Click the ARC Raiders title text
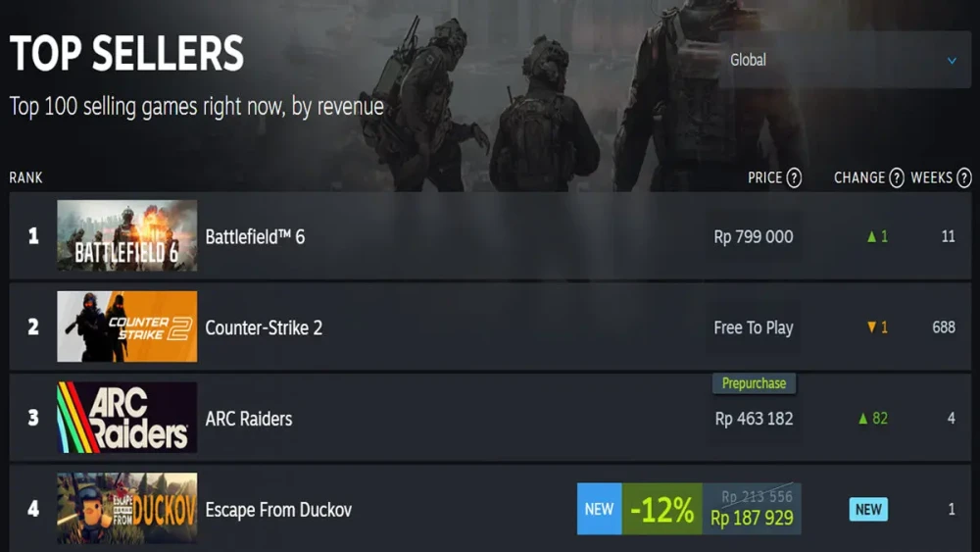980x552 pixels. tap(249, 419)
